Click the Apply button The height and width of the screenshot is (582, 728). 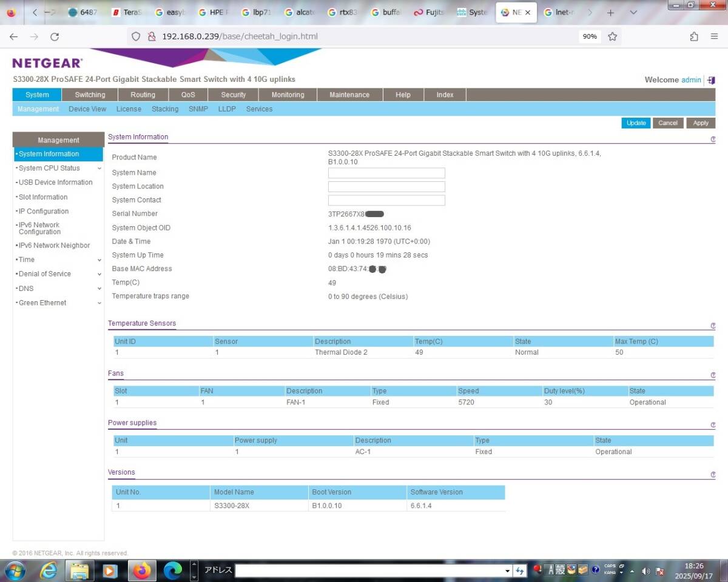(x=701, y=123)
